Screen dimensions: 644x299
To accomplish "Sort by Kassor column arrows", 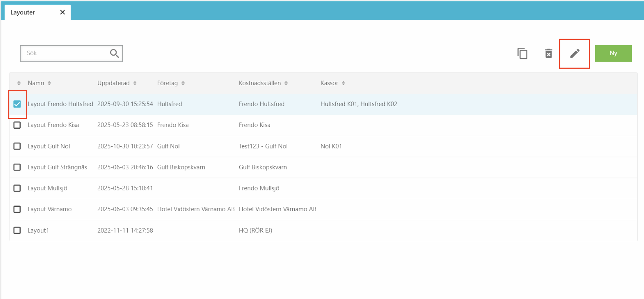I will [x=343, y=83].
